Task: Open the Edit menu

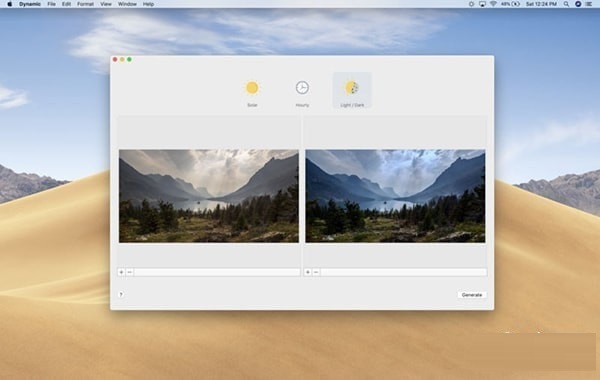Action: (66, 4)
